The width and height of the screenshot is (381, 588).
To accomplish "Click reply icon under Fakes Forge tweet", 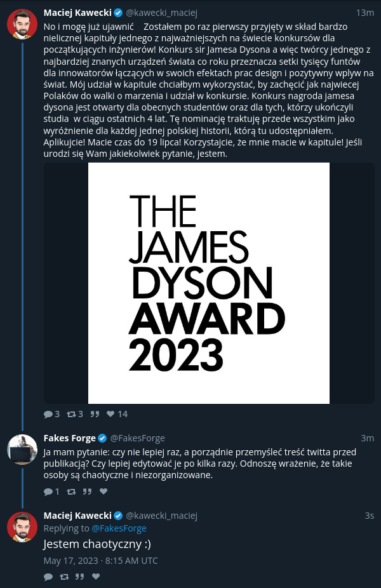I will tap(48, 491).
